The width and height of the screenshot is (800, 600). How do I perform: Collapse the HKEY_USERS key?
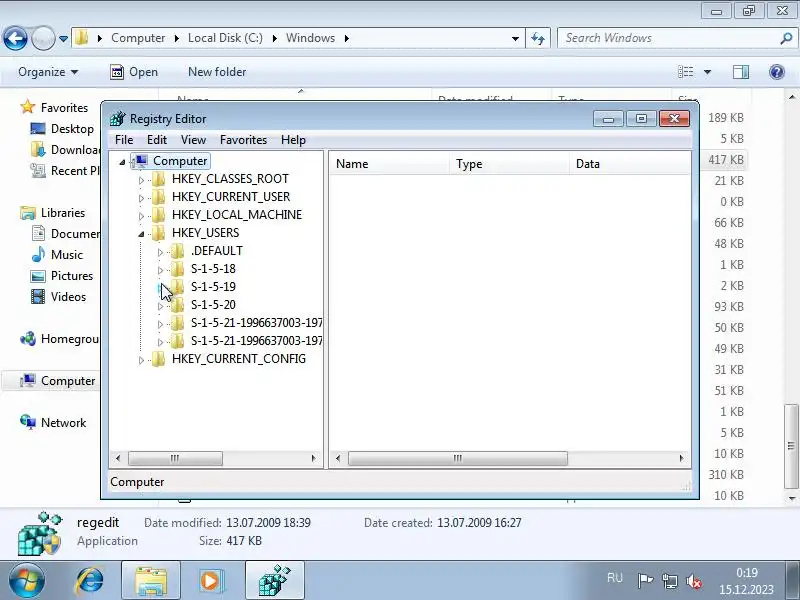(141, 234)
